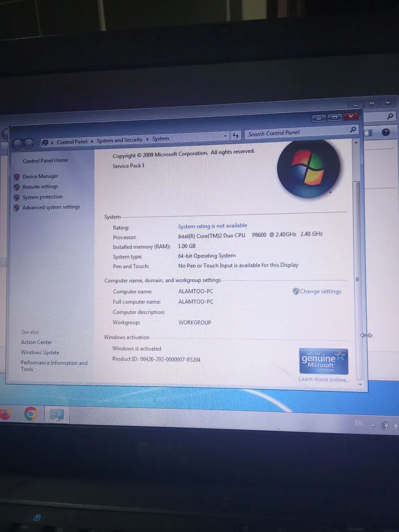Click the System protection shield icon
399x532 pixels.
pyautogui.click(x=16, y=198)
